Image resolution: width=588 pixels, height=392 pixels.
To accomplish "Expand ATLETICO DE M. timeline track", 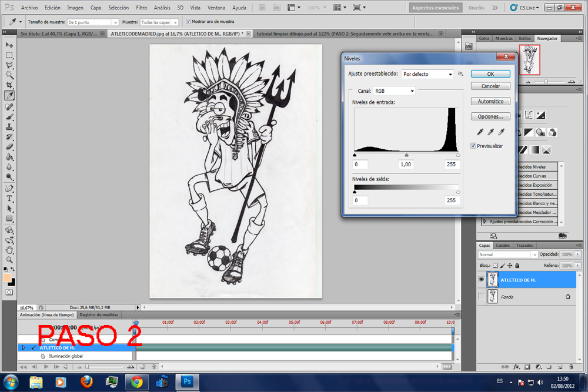I will click(24, 347).
